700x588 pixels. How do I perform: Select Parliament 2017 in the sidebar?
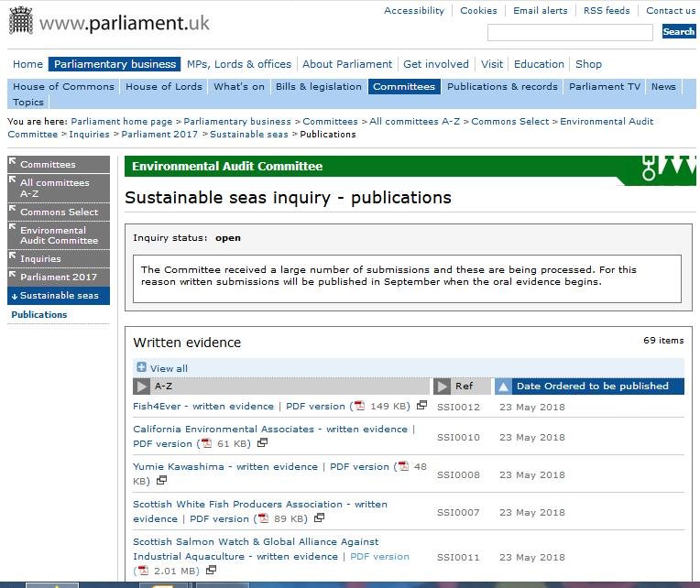[x=59, y=277]
